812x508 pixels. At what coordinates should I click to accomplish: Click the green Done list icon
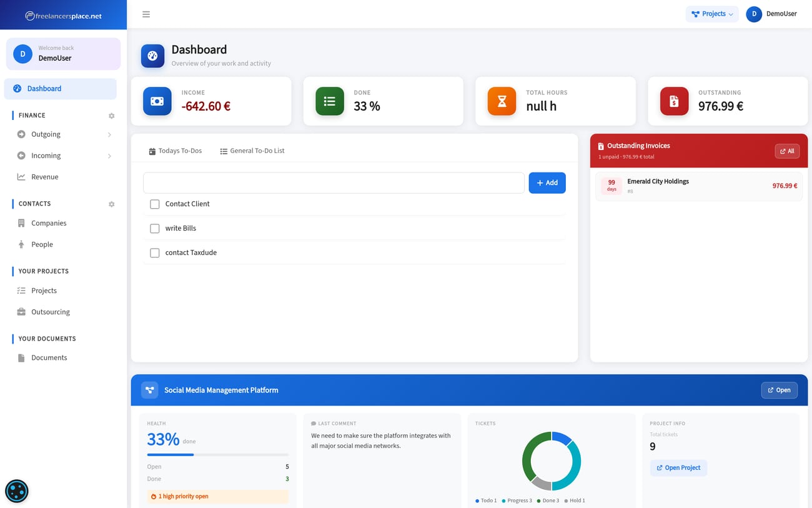(330, 101)
